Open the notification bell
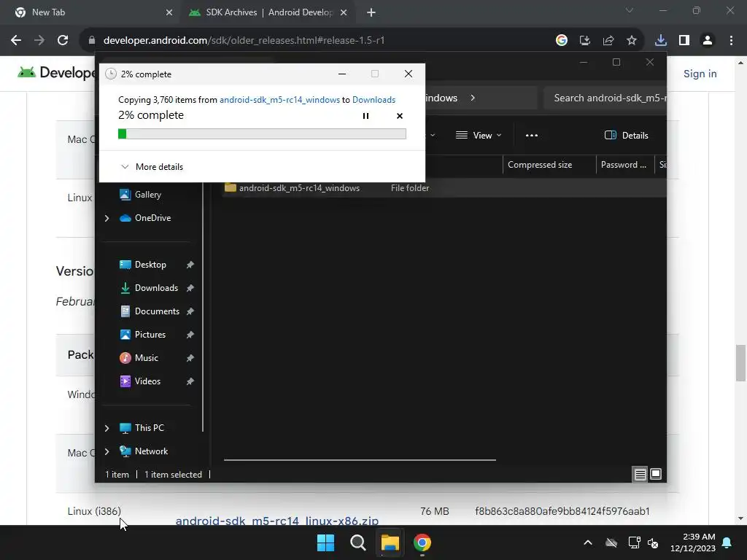Viewport: 747px width, 560px height. tap(727, 542)
